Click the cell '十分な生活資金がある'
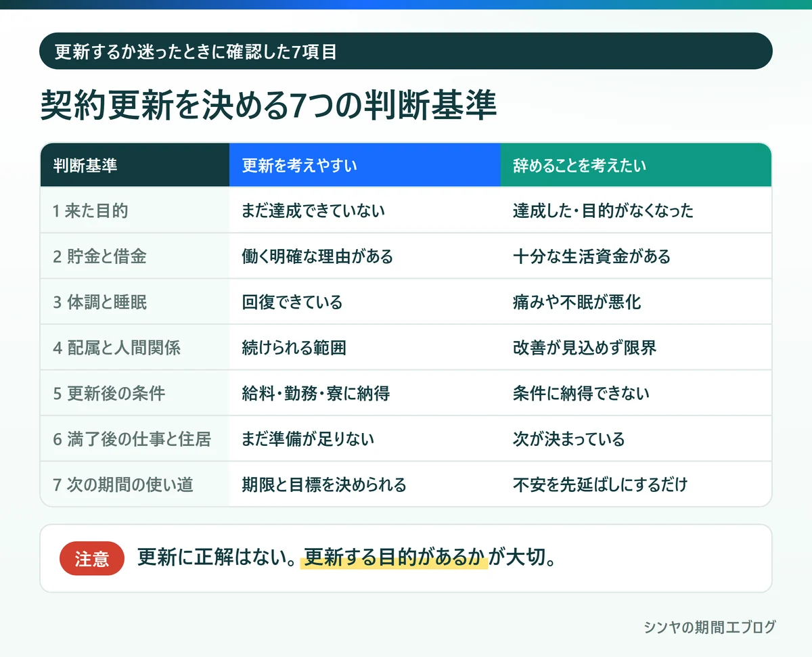The width and height of the screenshot is (812, 657). click(x=636, y=256)
